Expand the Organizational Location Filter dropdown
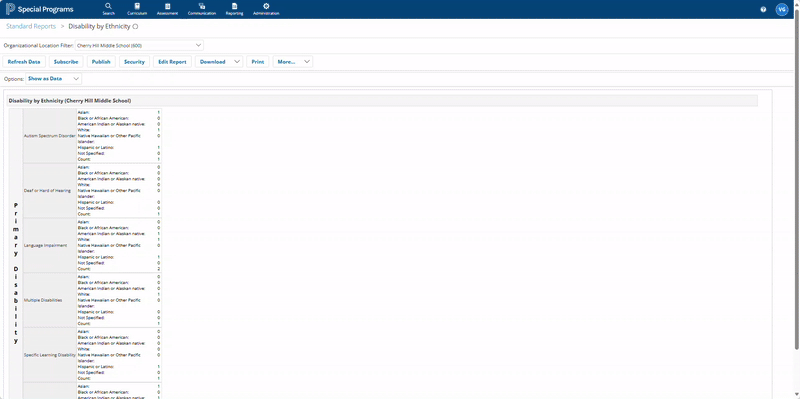This screenshot has width=800, height=399. click(x=139, y=45)
